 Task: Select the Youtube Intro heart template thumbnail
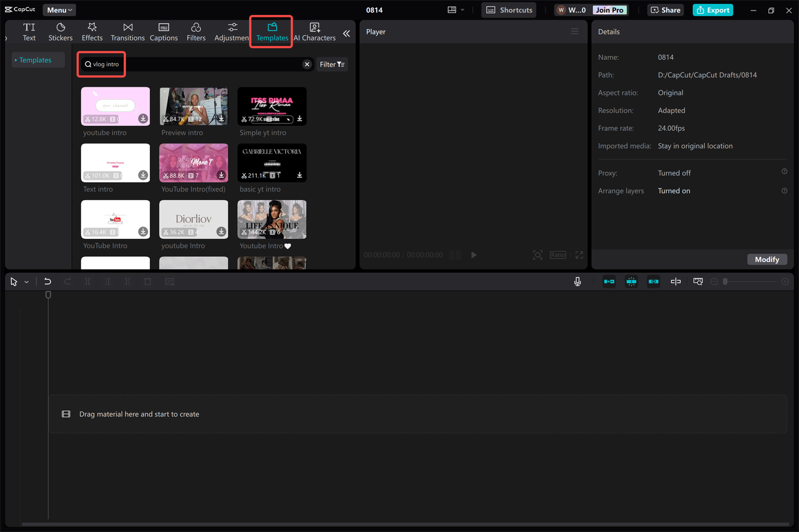click(x=272, y=219)
